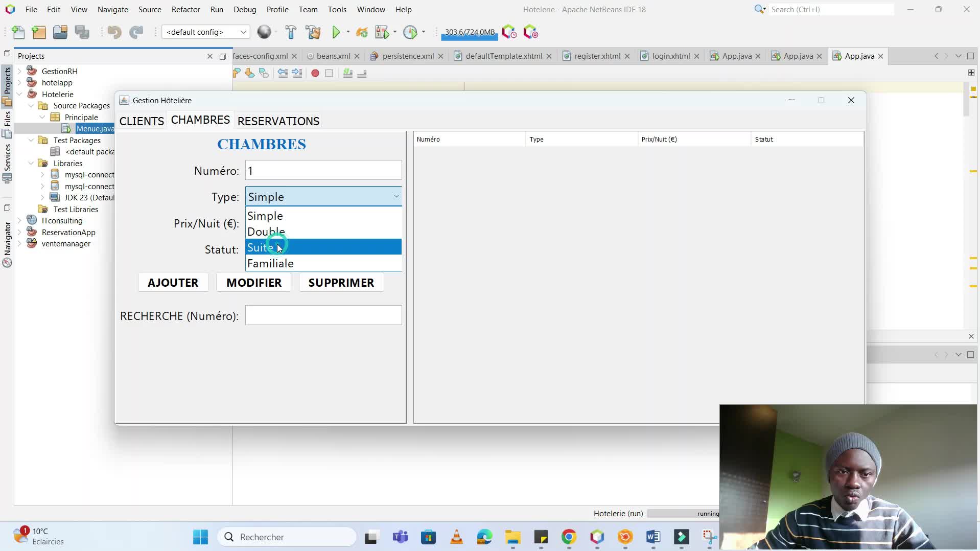
Task: Open the Debug Project dropdown arrow
Action: coord(395,32)
